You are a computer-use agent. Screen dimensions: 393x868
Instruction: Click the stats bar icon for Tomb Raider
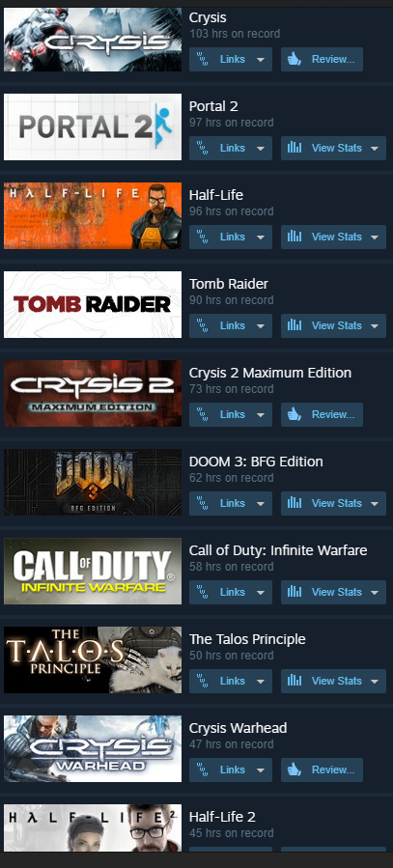(x=295, y=325)
